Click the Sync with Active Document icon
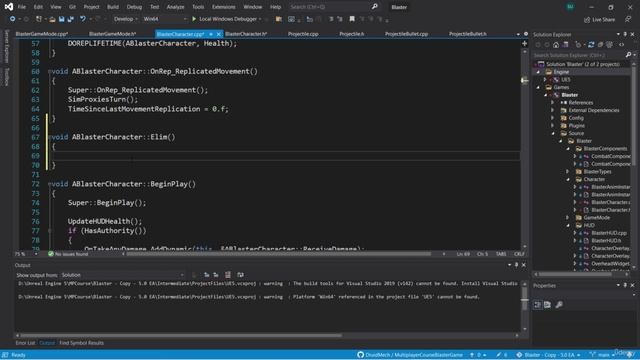Screen dimensions: 640x360 [591, 44]
